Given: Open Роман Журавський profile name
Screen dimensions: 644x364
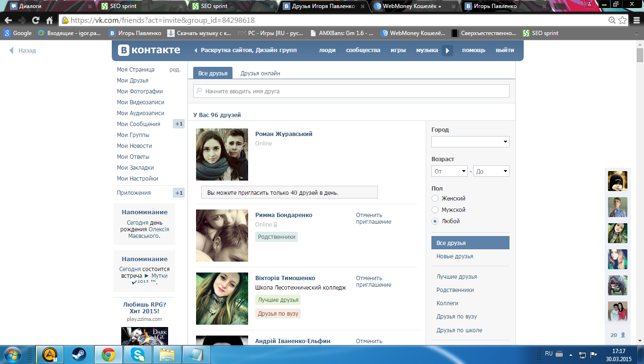Looking at the screenshot, I should pyautogui.click(x=284, y=134).
